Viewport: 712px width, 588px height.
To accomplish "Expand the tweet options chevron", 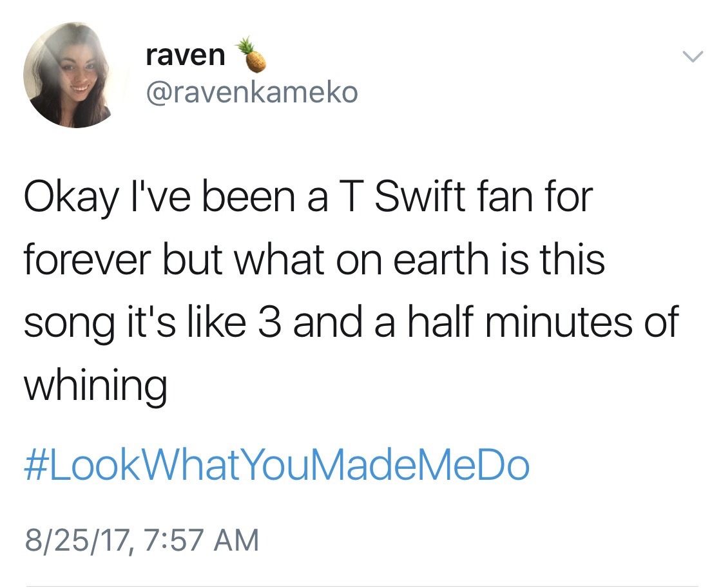I will [691, 57].
